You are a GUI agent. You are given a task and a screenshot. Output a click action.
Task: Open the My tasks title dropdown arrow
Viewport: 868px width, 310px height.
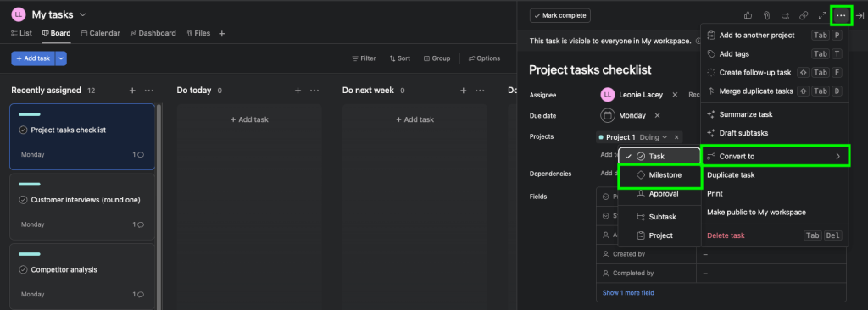(83, 14)
